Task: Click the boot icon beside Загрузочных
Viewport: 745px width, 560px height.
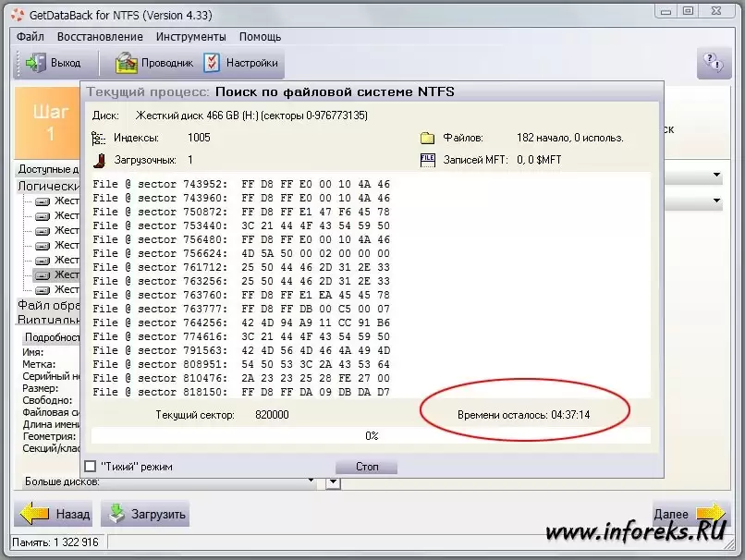Action: tap(99, 160)
